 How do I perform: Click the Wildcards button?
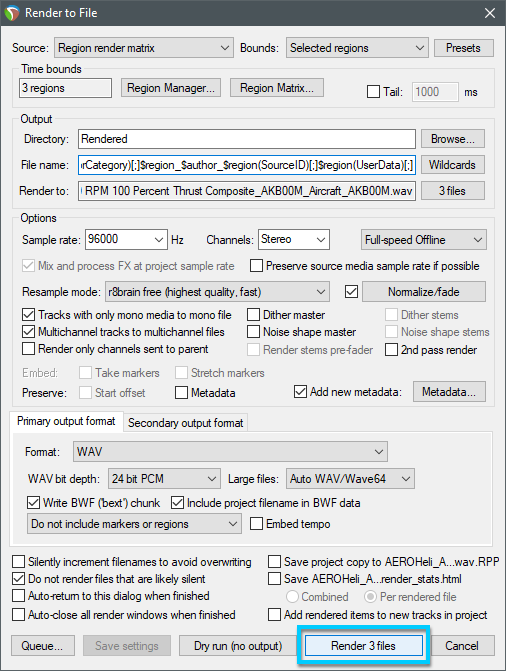click(452, 165)
